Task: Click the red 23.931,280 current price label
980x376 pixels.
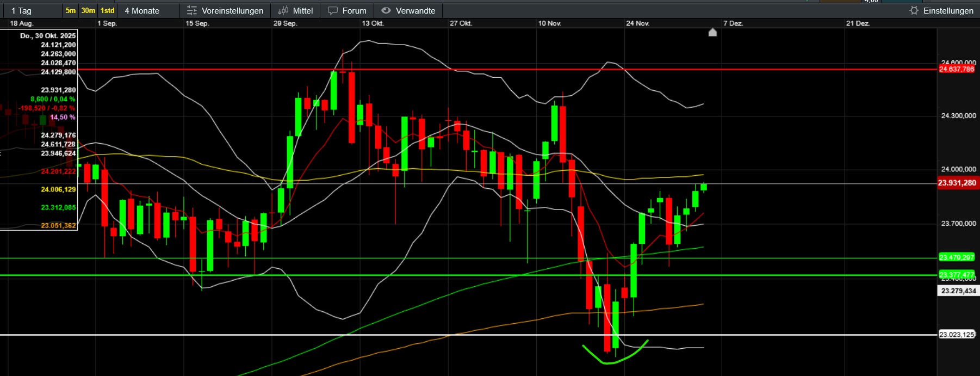Action: pos(958,183)
